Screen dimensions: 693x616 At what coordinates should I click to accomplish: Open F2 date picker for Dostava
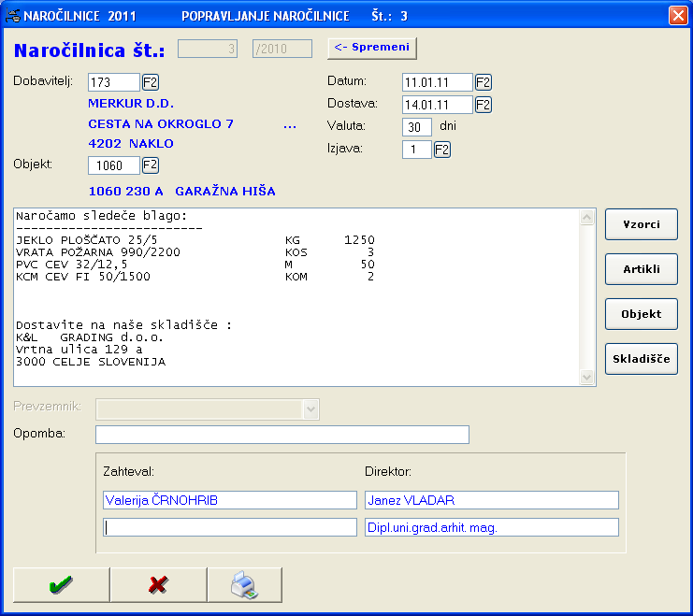484,105
